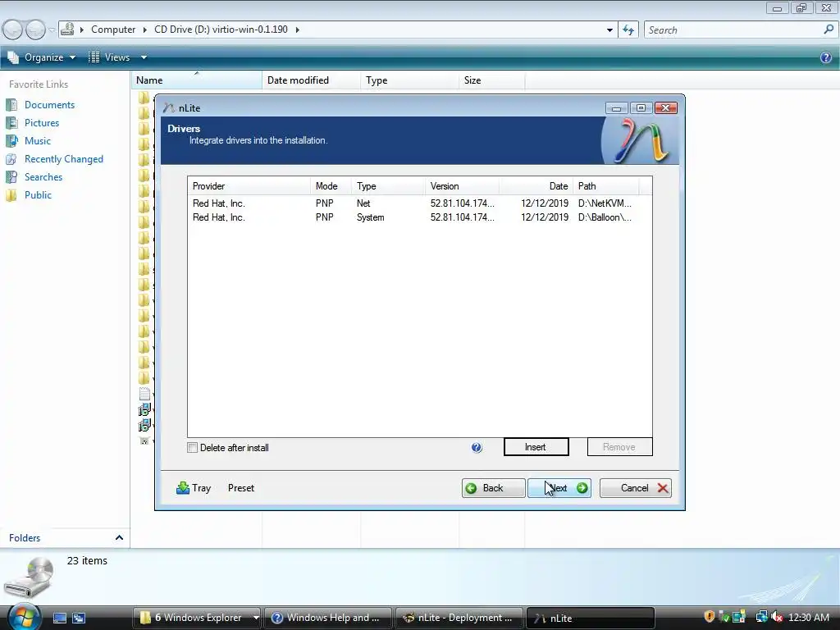Sort Explorer files by Size column
Viewport: 840px width, 630px height.
(x=492, y=80)
